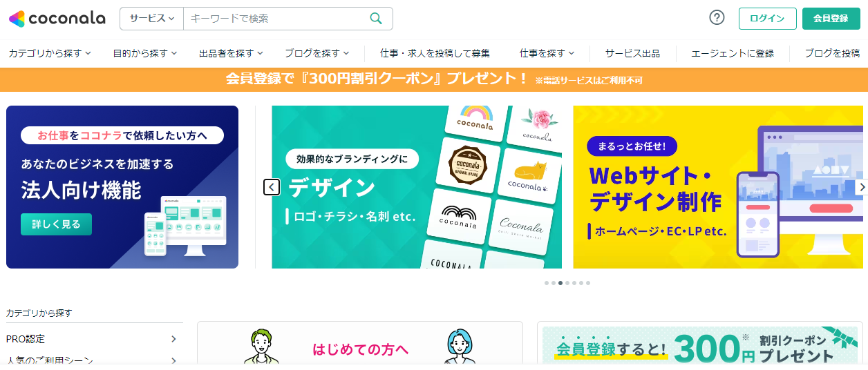Go to previous carousel slide arrow
This screenshot has height=370, width=868.
pos(272,187)
